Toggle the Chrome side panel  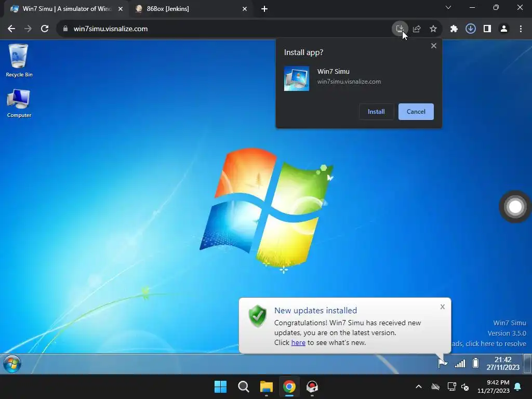(487, 29)
